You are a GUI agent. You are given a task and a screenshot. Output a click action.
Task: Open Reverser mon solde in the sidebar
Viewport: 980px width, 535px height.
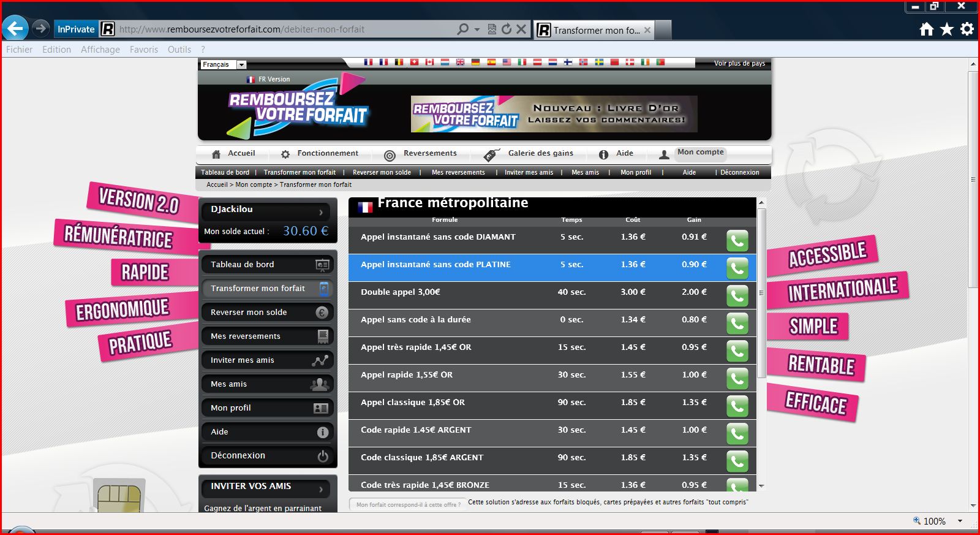(x=268, y=313)
